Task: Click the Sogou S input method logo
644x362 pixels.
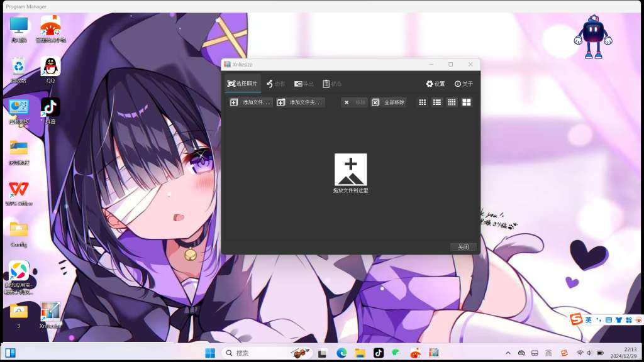Action: click(x=576, y=319)
